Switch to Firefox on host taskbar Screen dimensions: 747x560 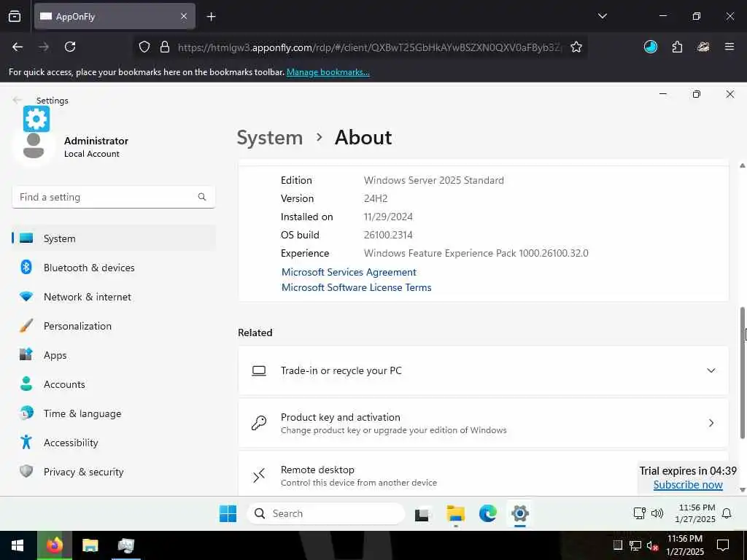(54, 545)
